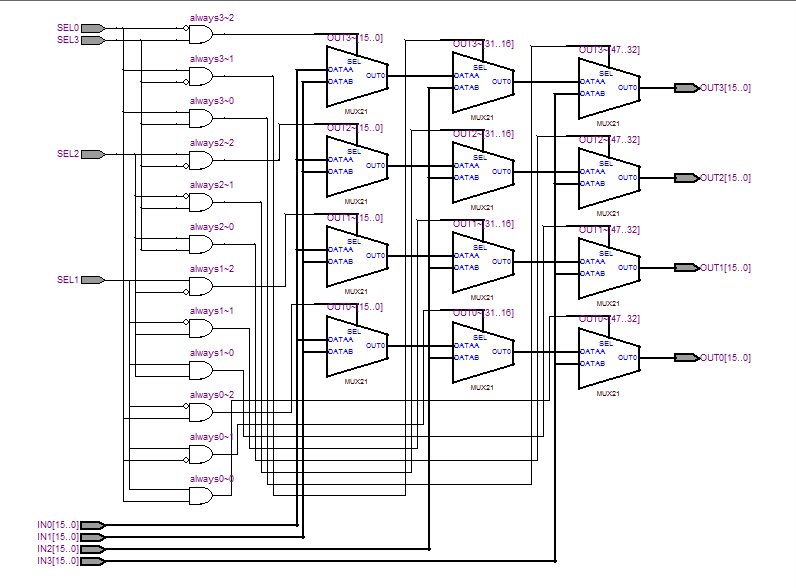Click the IN2[15..0] pin label
This screenshot has width=796, height=588.
58,549
